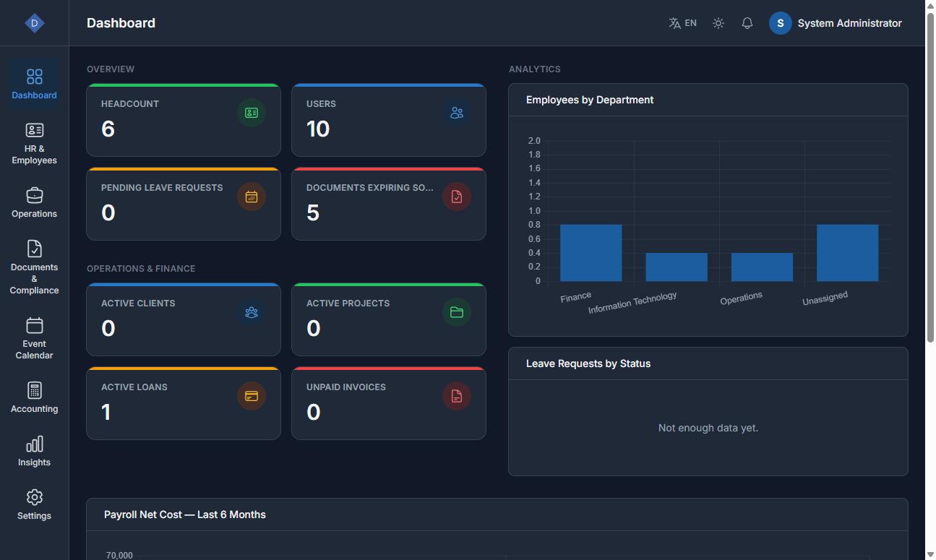Open the Unpaid Invoices card
936x560 pixels.
tap(389, 403)
